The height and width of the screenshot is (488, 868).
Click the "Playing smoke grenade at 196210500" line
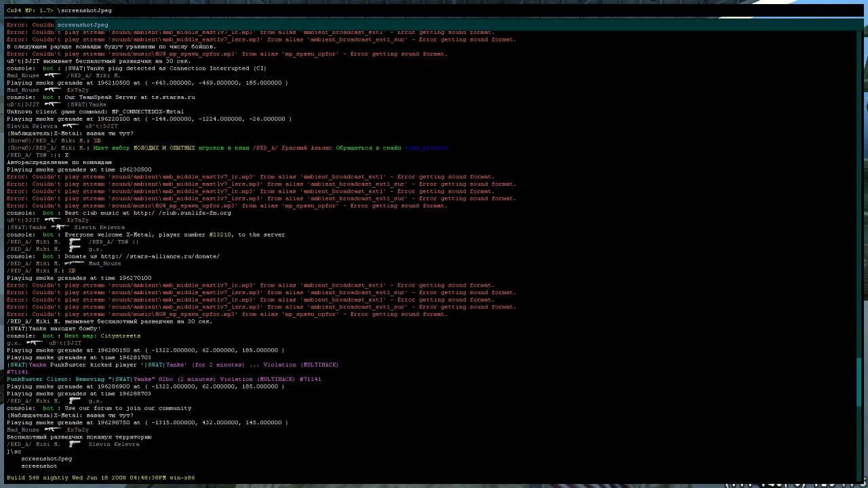[x=147, y=83]
